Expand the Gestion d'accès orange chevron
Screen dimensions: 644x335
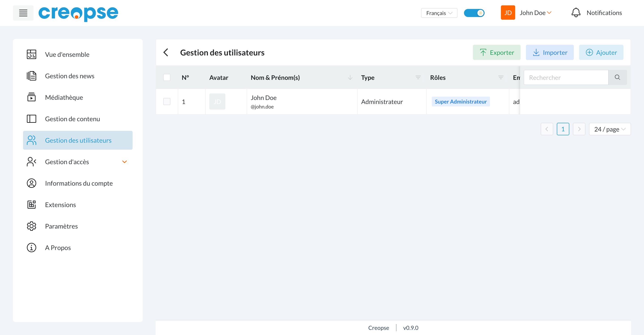[125, 162]
